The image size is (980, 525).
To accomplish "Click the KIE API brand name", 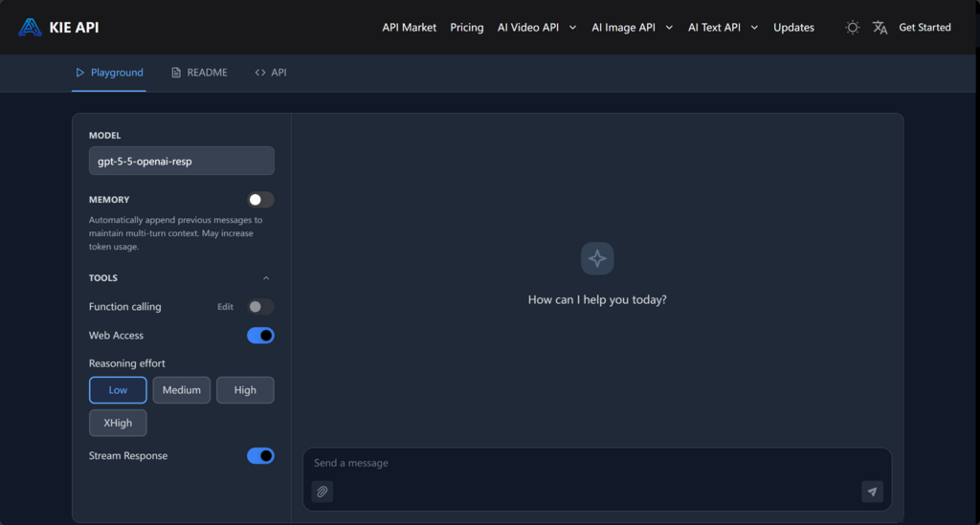I will (x=74, y=28).
